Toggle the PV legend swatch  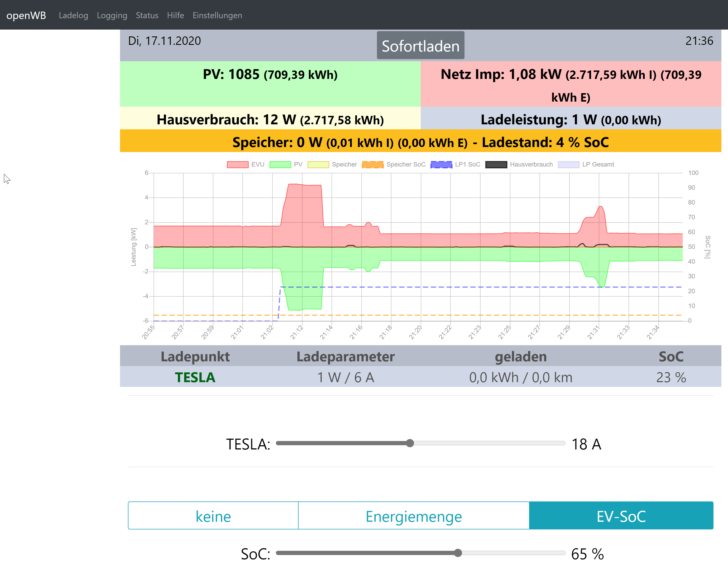pos(280,164)
